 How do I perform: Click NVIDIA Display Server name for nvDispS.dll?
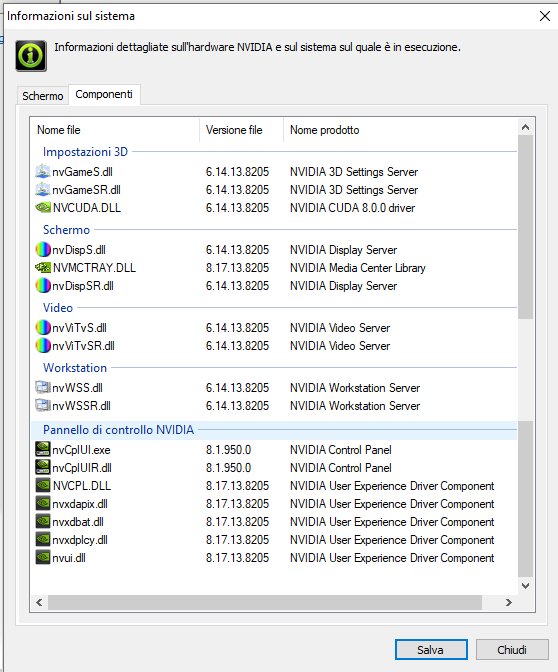(x=343, y=250)
